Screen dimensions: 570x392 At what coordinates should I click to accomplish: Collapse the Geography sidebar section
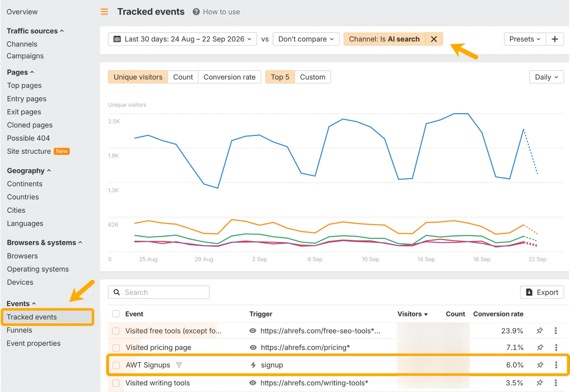29,170
